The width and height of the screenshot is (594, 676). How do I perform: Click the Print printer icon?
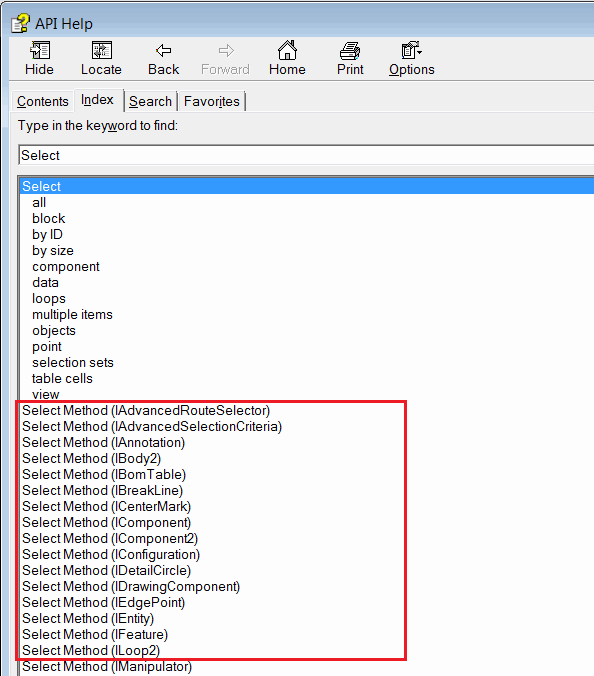tap(350, 51)
